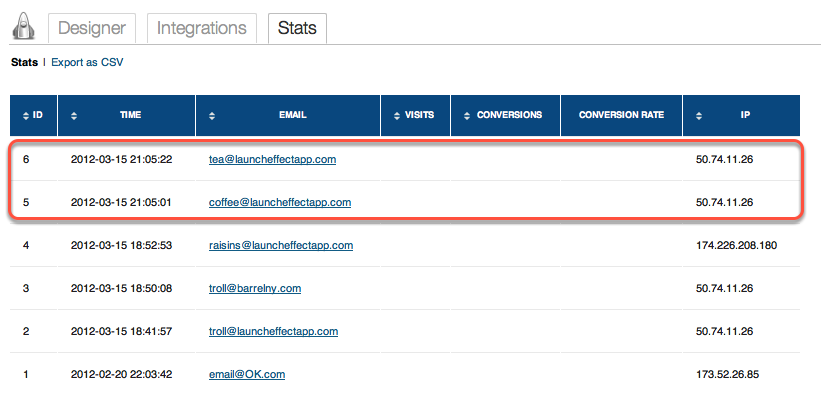Open coffee@launcheffectapp.com email link
823x394 pixels.
click(x=280, y=202)
